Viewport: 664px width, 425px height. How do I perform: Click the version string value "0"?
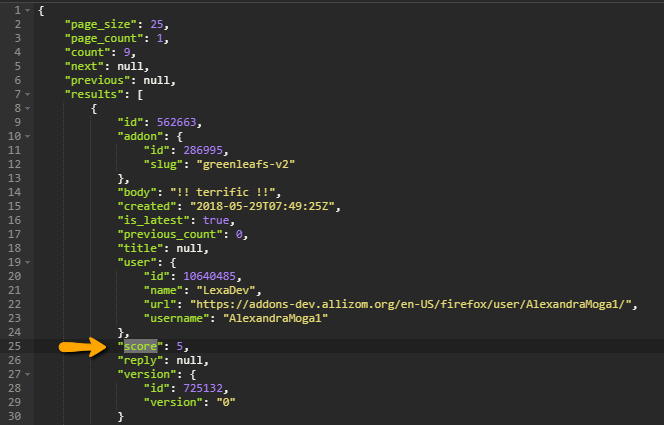point(226,402)
